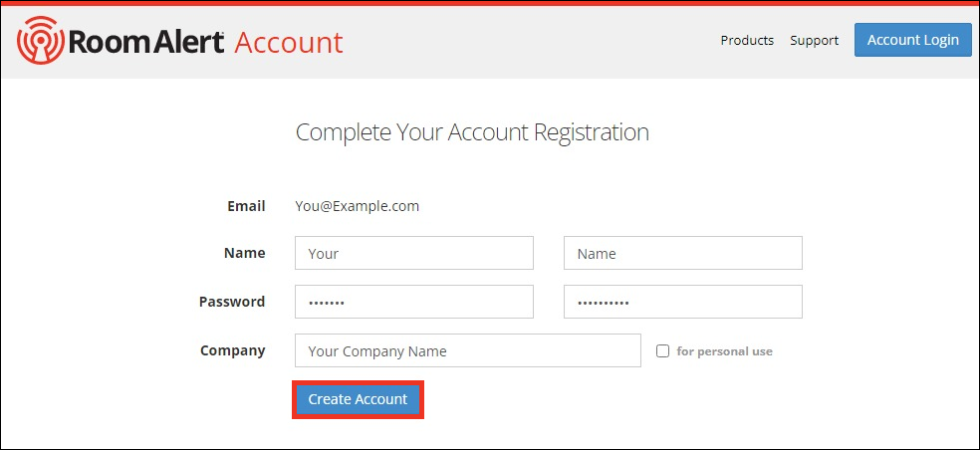Click the Password field label

click(x=232, y=302)
